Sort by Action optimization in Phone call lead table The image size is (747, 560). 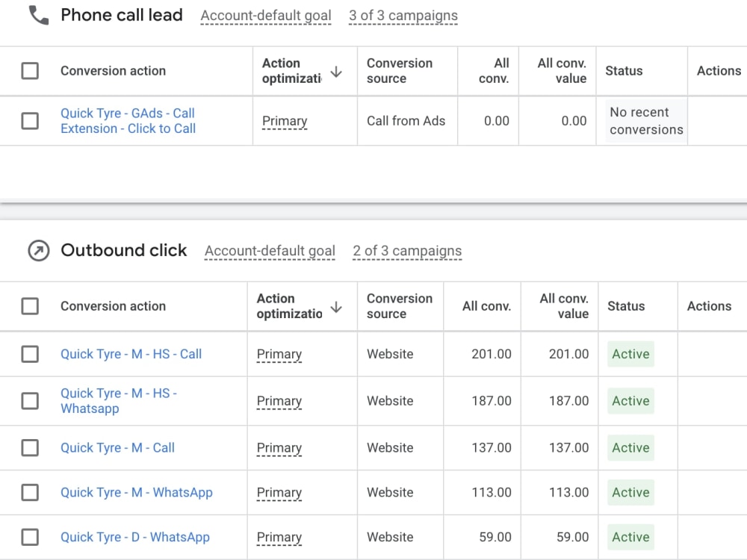click(292, 71)
